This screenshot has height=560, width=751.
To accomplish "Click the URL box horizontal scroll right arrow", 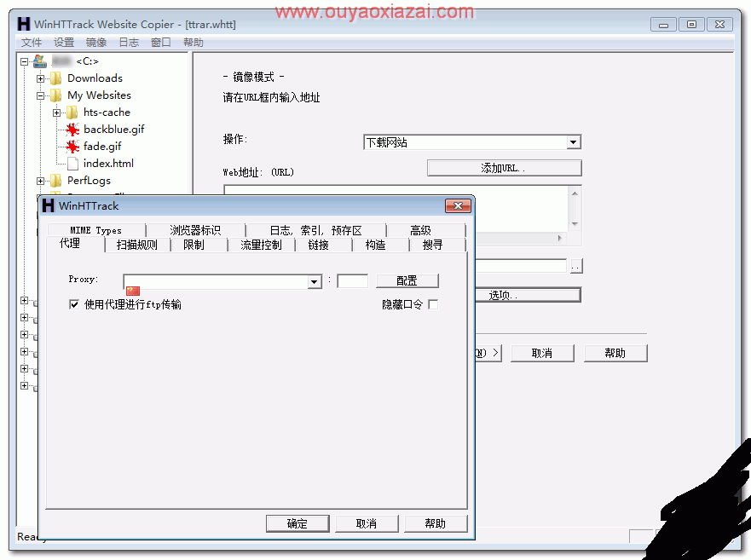I will coord(560,238).
